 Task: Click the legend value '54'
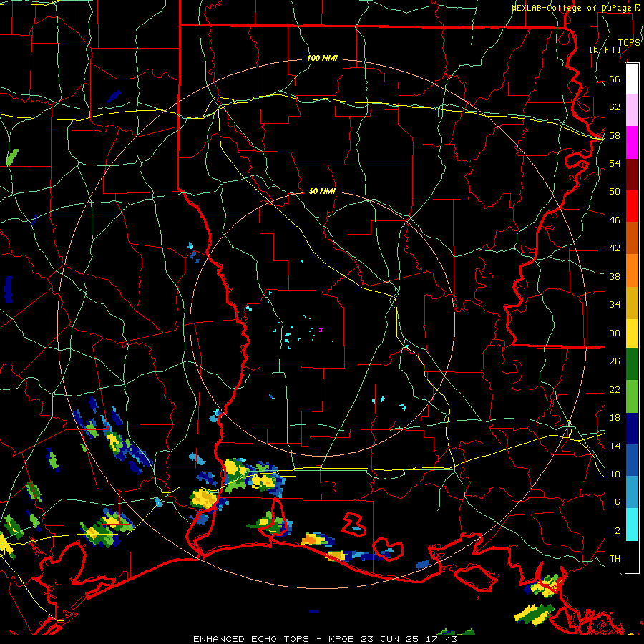click(x=615, y=163)
